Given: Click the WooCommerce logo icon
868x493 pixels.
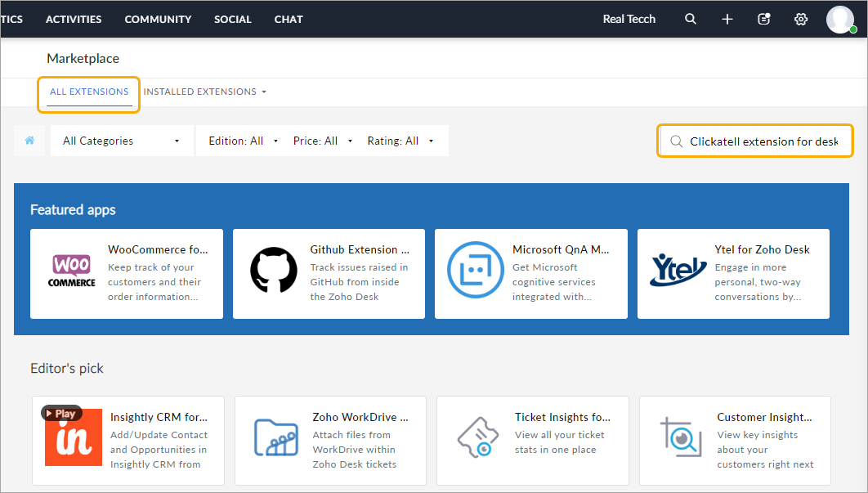Looking at the screenshot, I should click(x=71, y=271).
